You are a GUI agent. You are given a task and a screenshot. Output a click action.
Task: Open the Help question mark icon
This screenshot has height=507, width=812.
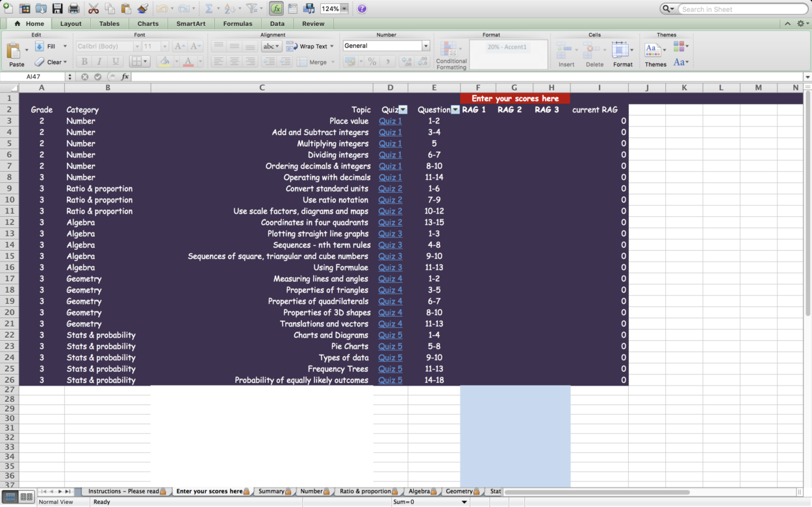coord(362,8)
